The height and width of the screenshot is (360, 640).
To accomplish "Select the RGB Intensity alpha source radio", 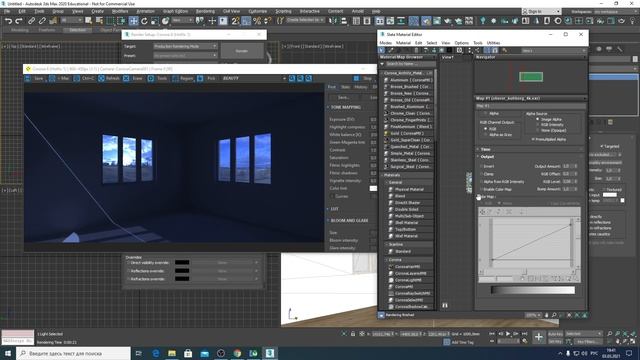I will (x=538, y=124).
